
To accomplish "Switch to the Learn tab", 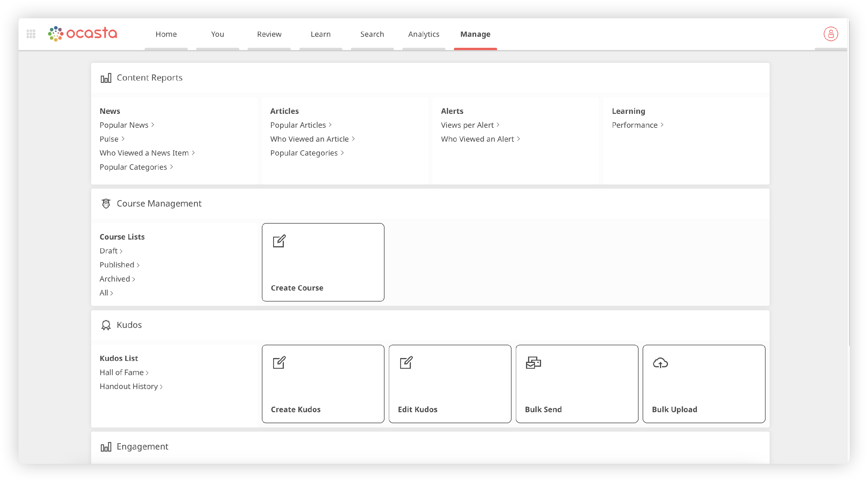I will click(321, 34).
